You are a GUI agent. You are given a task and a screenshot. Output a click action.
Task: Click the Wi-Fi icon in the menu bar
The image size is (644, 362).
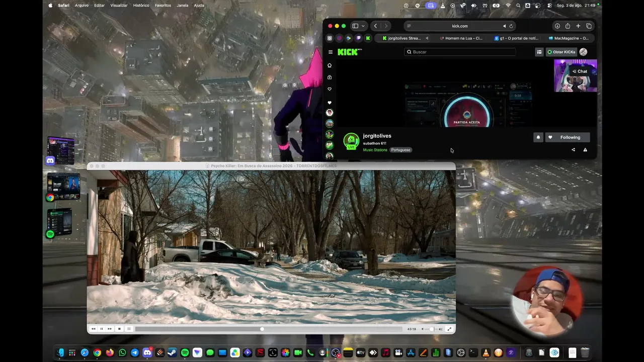coord(508,6)
